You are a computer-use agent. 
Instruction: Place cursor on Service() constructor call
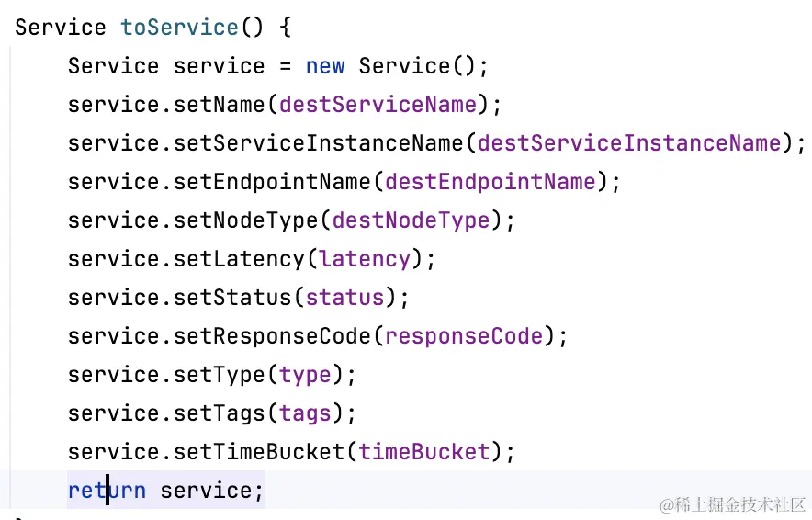(x=417, y=66)
